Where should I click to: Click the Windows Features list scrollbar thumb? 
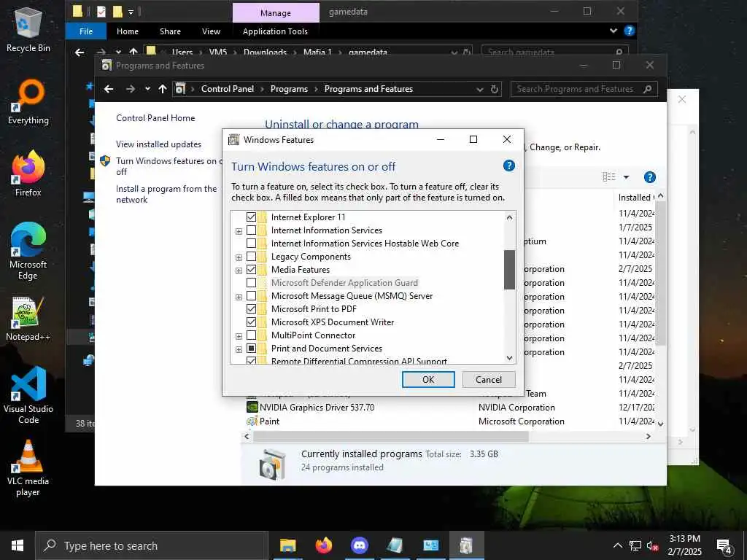pos(509,270)
